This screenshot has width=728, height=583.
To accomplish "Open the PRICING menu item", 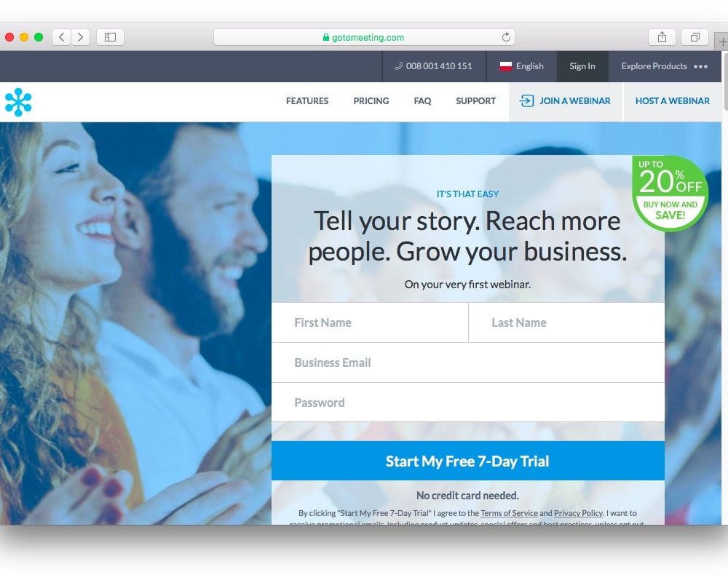I will [371, 101].
